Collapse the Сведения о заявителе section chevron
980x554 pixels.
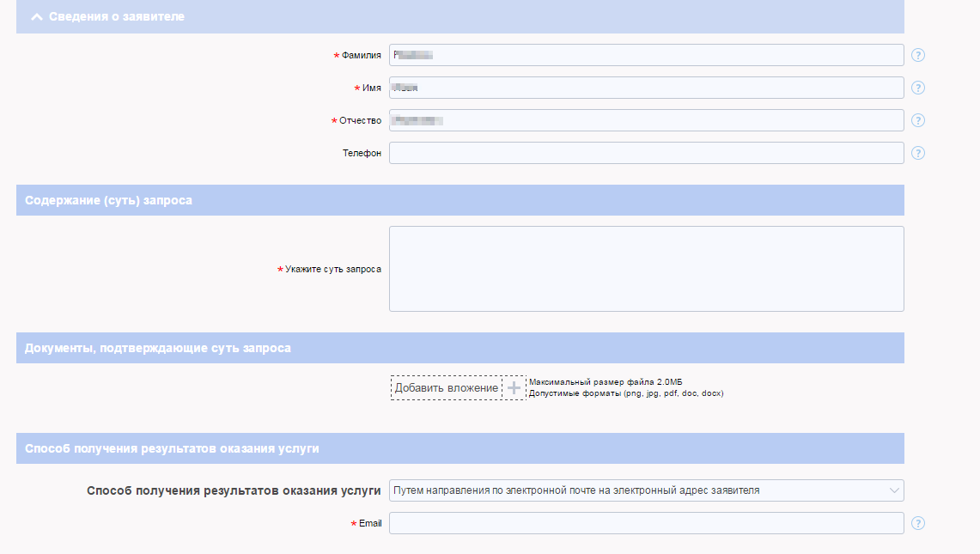click(x=37, y=16)
